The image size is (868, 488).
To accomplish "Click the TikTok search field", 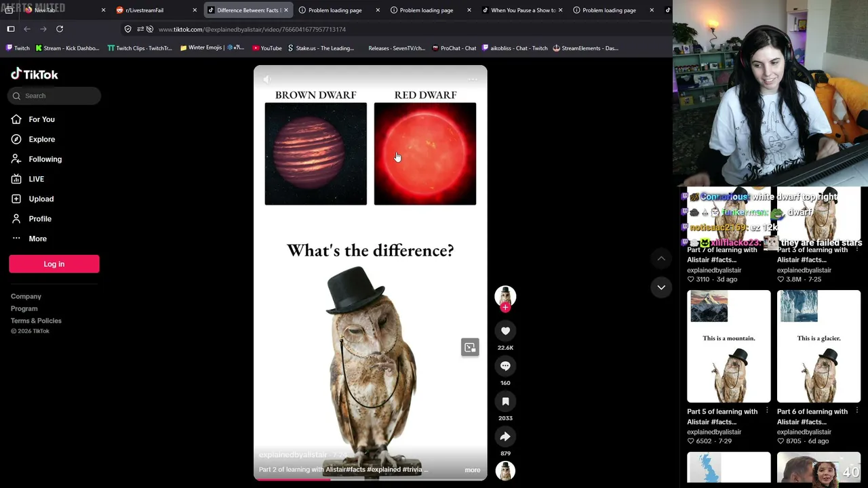I will (x=54, y=96).
